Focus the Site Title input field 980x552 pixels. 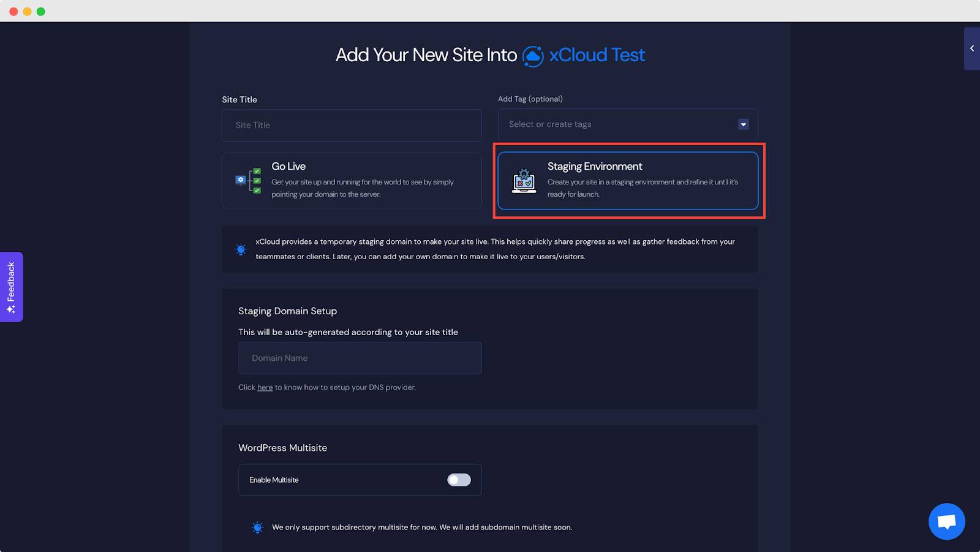tap(352, 125)
